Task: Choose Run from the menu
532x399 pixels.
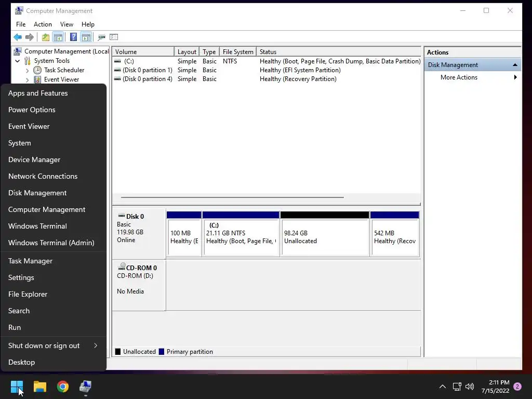Action: point(54,327)
